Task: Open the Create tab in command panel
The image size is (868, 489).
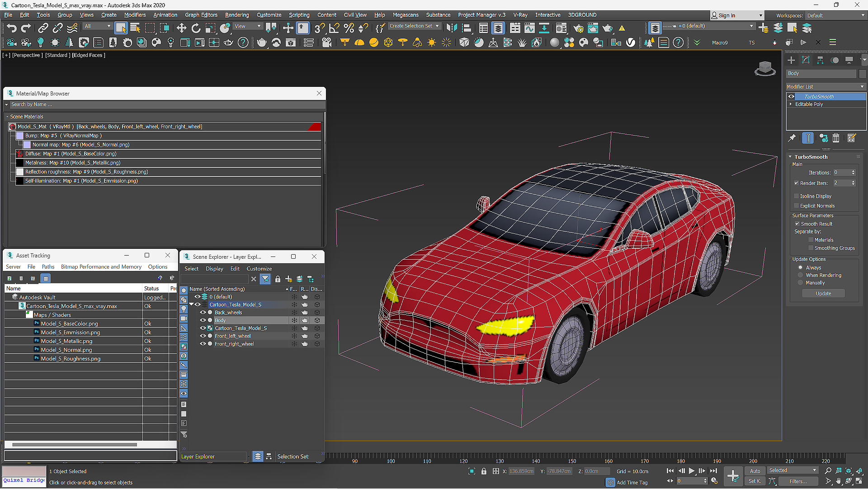Action: [791, 60]
